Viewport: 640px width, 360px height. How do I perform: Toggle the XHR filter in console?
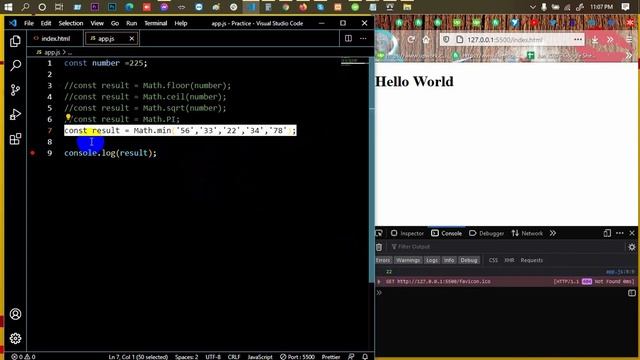pos(509,260)
